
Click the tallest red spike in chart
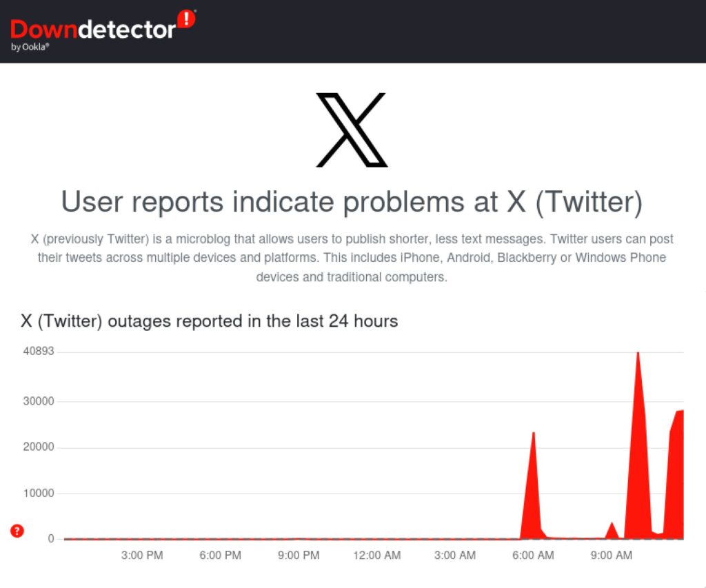638,446
